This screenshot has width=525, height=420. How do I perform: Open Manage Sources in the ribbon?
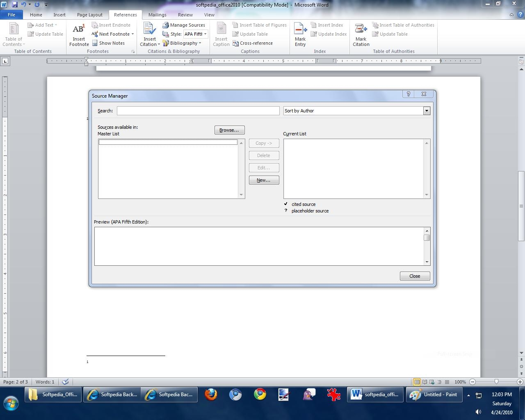(184, 25)
